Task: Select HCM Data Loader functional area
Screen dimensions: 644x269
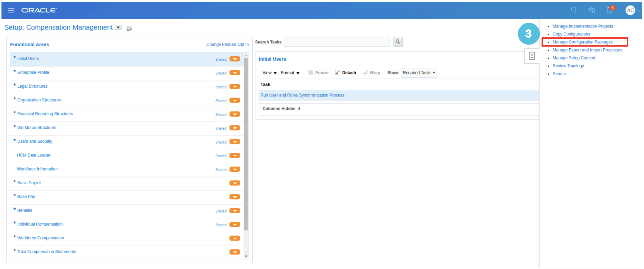Action: (34, 155)
